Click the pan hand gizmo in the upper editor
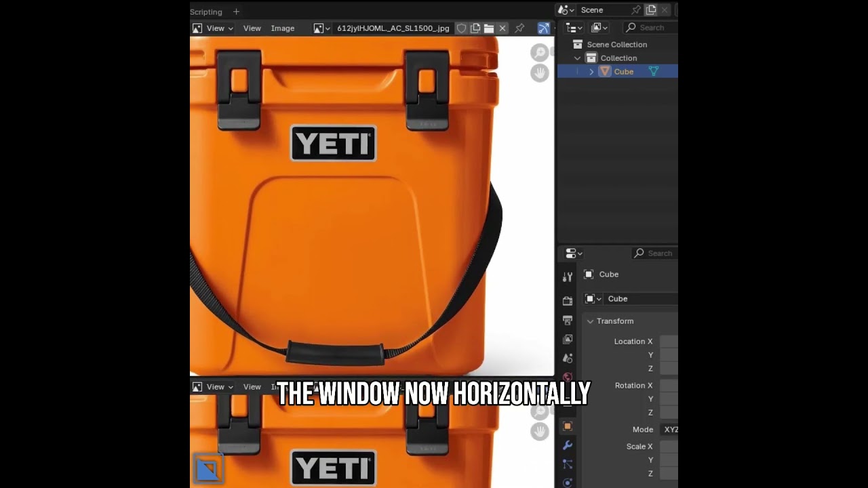 540,73
